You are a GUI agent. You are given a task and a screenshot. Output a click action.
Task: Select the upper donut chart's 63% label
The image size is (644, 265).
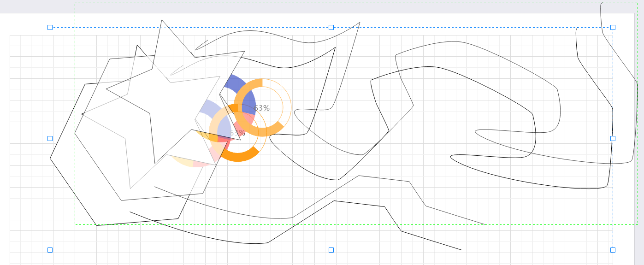(262, 108)
